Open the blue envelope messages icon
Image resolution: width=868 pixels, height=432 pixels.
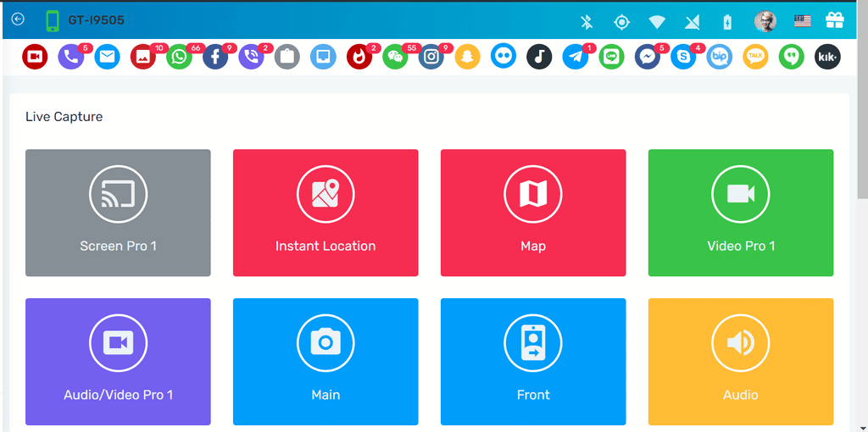coord(108,57)
